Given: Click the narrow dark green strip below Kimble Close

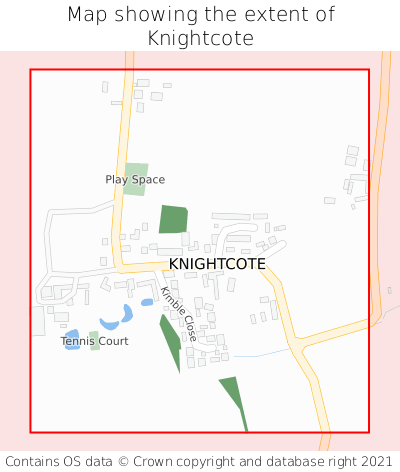Looking at the screenshot, I should (170, 343).
